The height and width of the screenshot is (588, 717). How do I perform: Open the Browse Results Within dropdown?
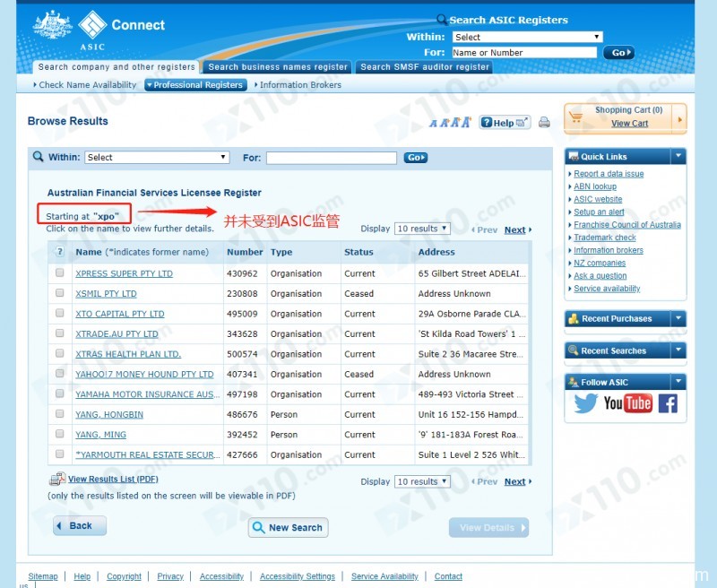(157, 157)
